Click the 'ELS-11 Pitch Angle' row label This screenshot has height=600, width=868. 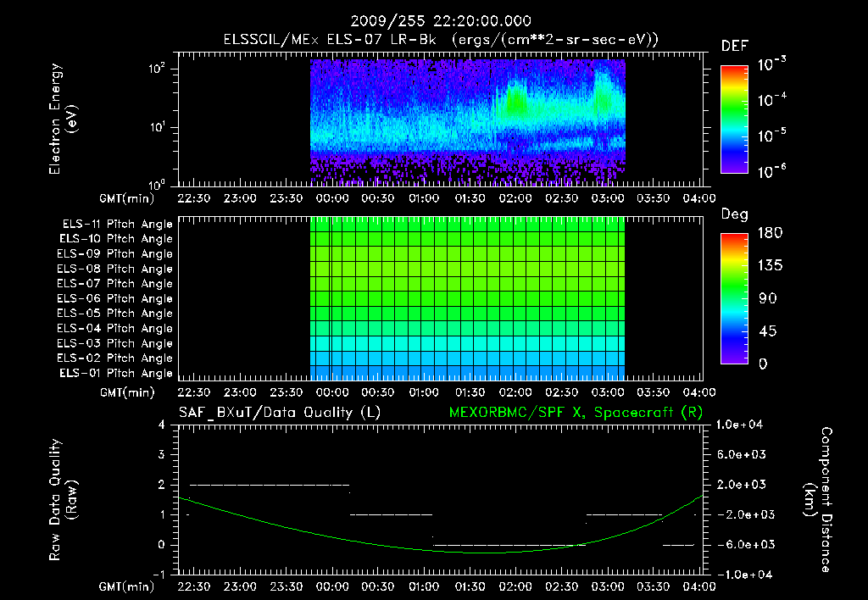117,225
